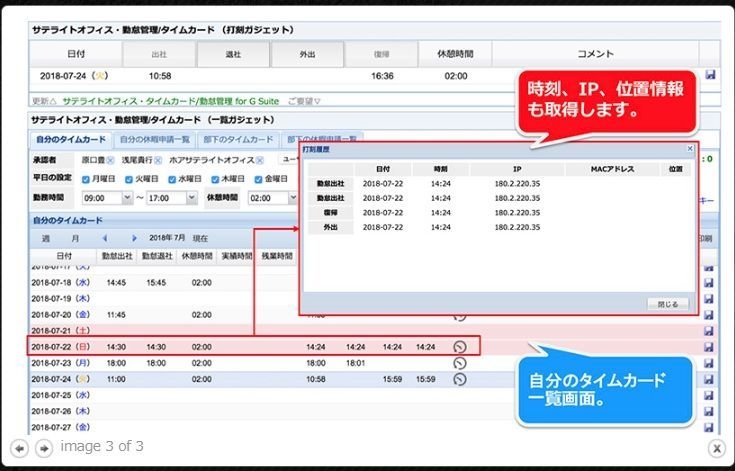Select the 月 monthly view
This screenshot has height=471, width=735.
click(75, 238)
